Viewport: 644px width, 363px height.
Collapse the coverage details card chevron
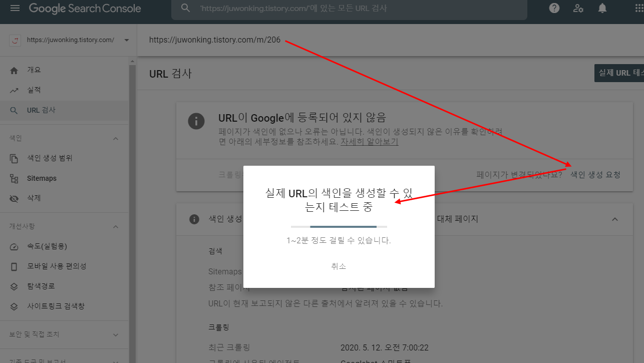coord(615,219)
